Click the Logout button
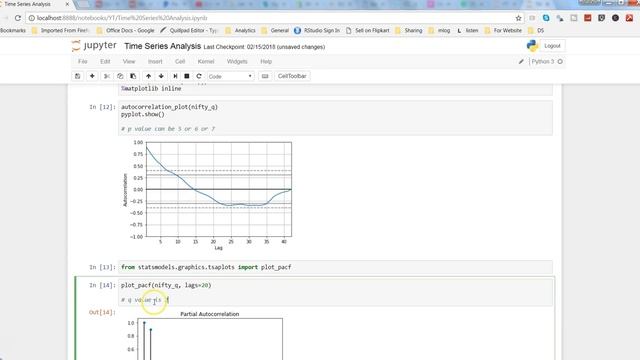This screenshot has height=360, width=640. point(552,46)
